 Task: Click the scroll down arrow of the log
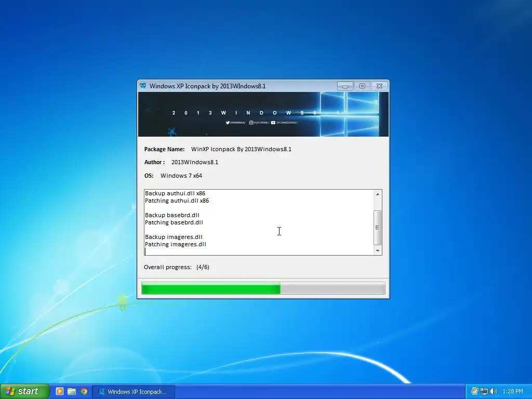377,251
